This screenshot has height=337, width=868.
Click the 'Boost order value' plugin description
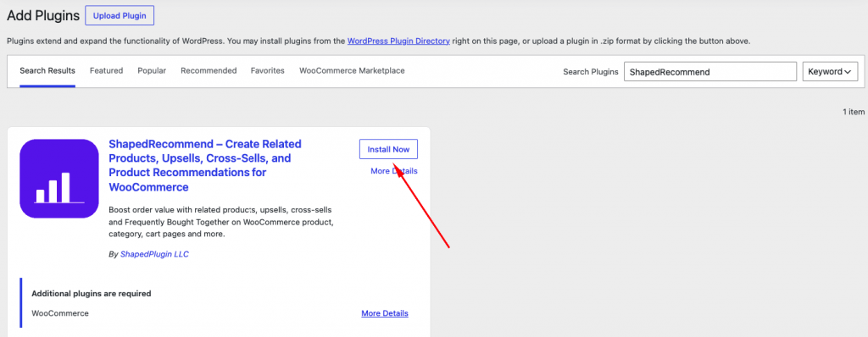click(x=221, y=223)
